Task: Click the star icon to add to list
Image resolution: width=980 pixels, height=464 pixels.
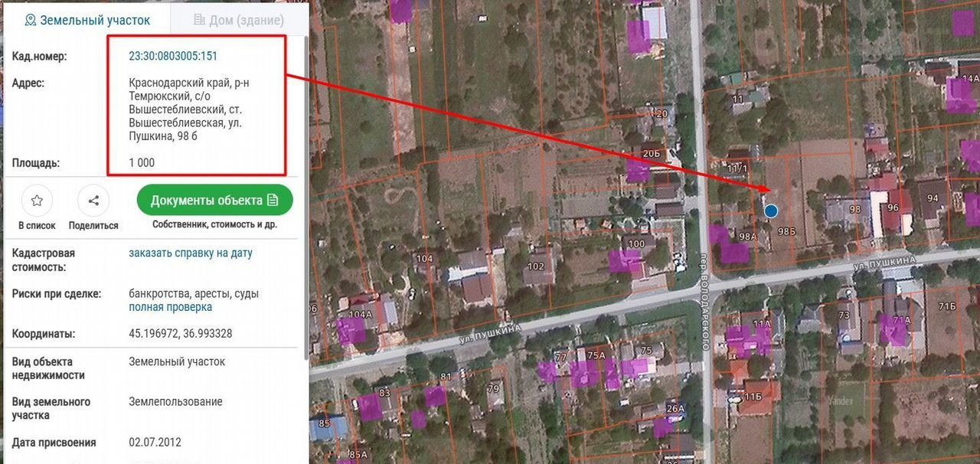Action: pos(37,201)
